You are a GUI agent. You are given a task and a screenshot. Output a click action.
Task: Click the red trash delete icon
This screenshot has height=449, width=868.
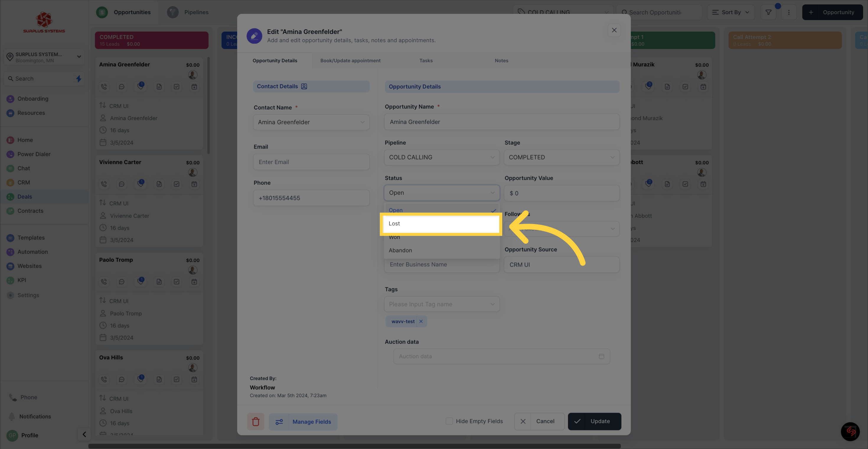coord(255,421)
